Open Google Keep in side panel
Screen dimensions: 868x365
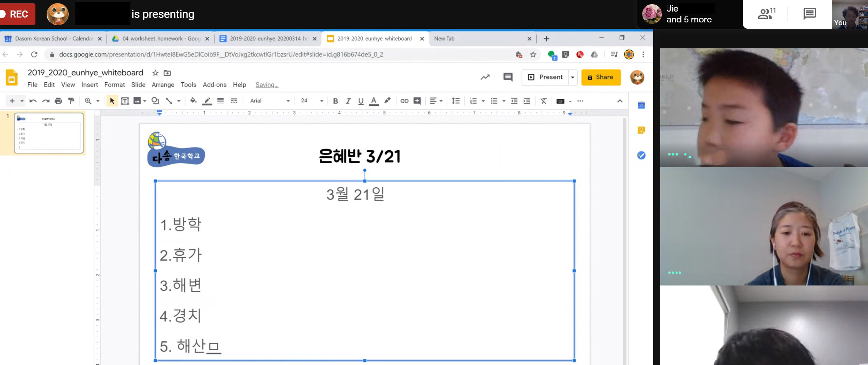tap(641, 130)
